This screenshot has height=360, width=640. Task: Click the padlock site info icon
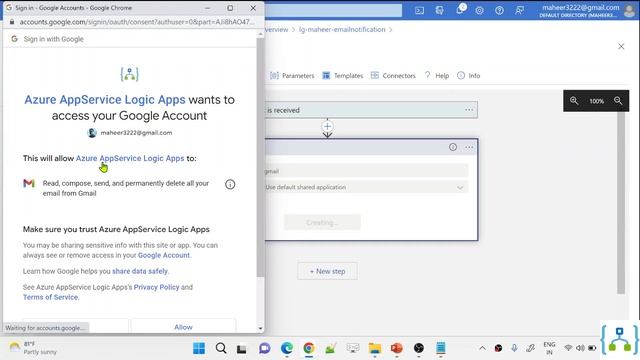pos(11,22)
